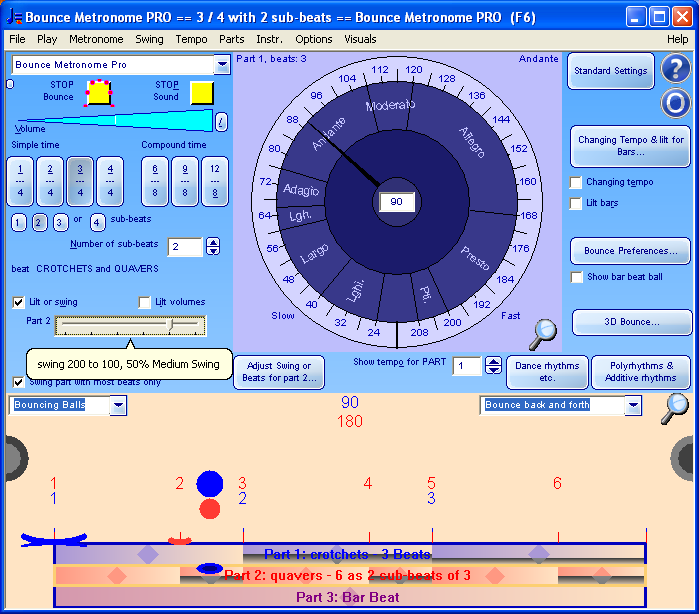Decrease Show tempo for PART stepper
Screen dimensions: 699x614
pos(493,370)
